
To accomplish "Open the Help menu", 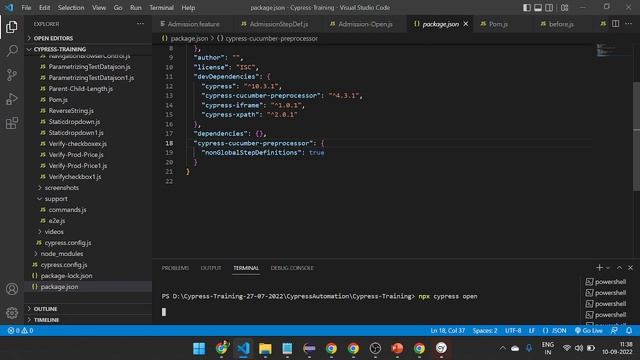I will coord(188,8).
